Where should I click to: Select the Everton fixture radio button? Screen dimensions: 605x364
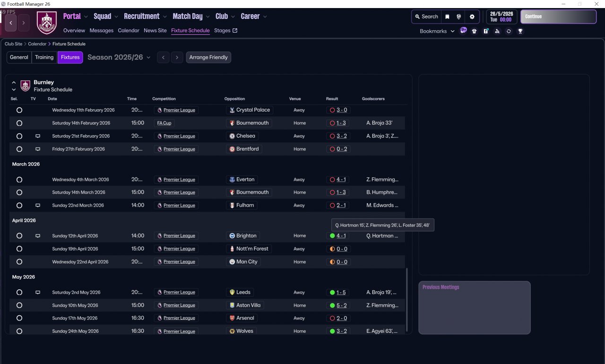point(19,180)
